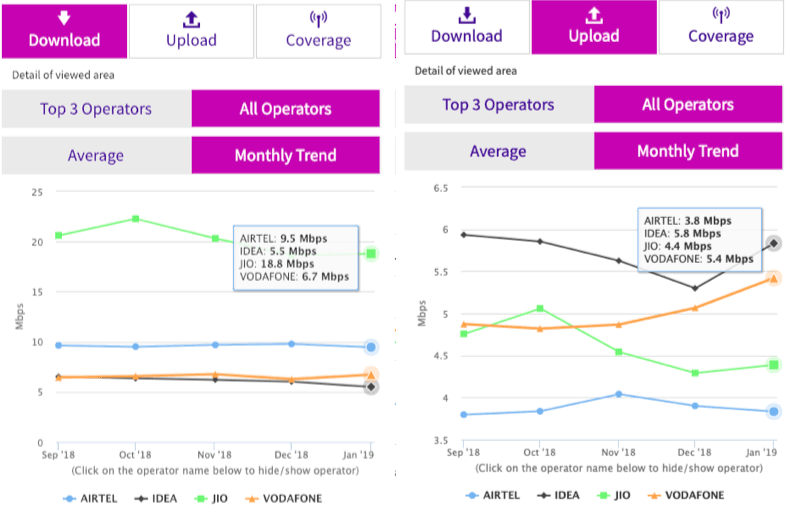Click the IDEA Sep '18 upload data point
The height and width of the screenshot is (527, 800).
(464, 235)
